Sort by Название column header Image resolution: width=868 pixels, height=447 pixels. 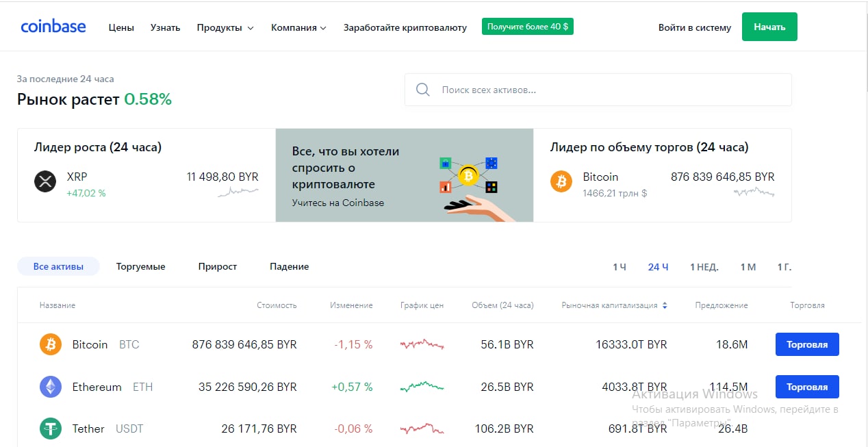click(x=58, y=305)
